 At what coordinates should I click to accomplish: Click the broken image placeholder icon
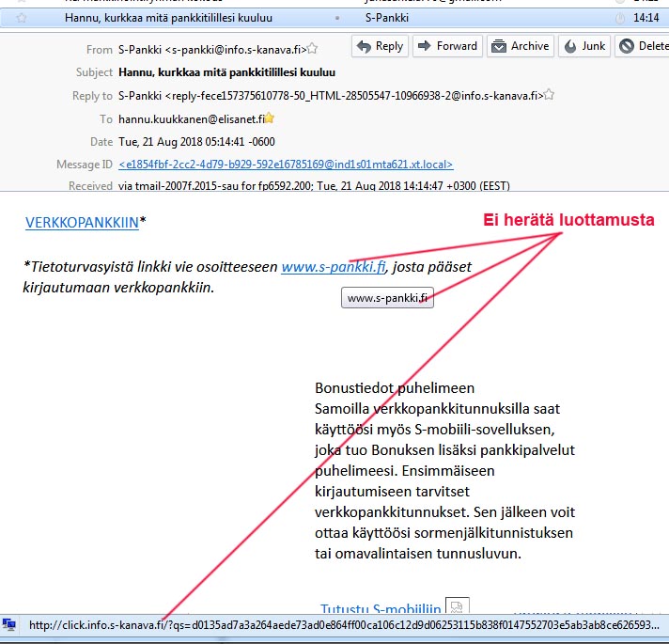pyautogui.click(x=457, y=606)
